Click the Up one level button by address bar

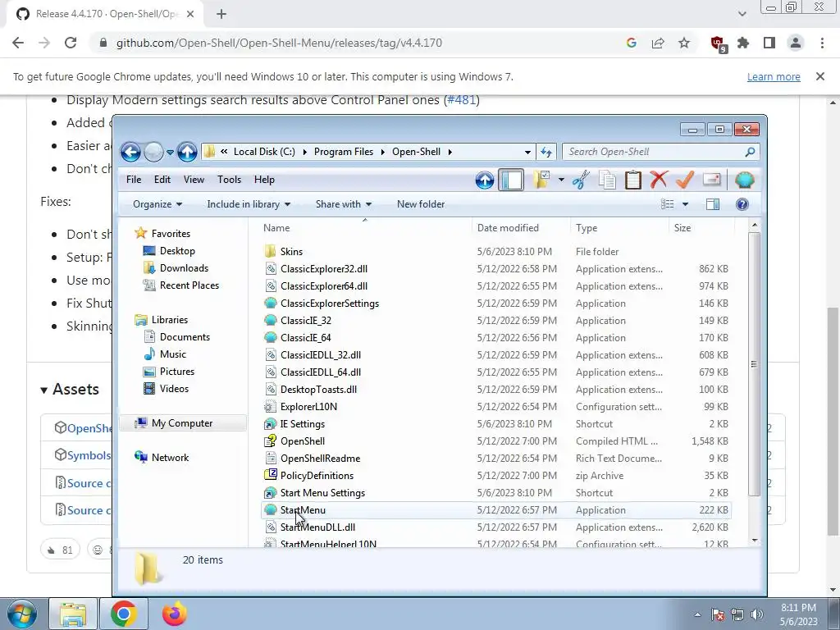[x=187, y=152]
